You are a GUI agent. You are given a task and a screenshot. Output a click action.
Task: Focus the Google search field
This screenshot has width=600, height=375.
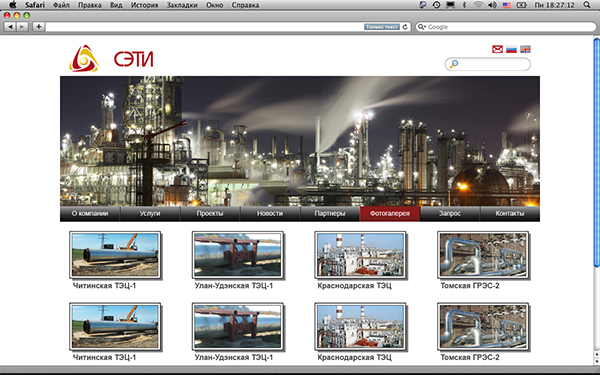[x=506, y=27]
